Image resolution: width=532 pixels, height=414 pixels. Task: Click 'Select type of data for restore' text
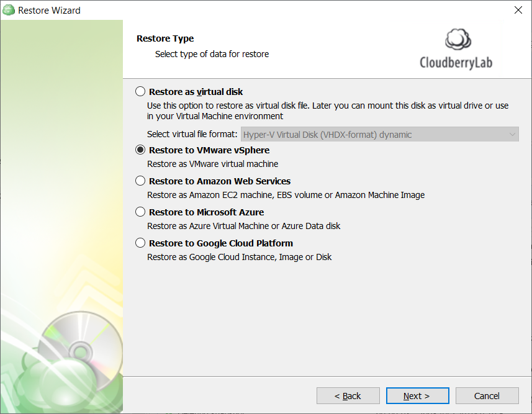[212, 54]
